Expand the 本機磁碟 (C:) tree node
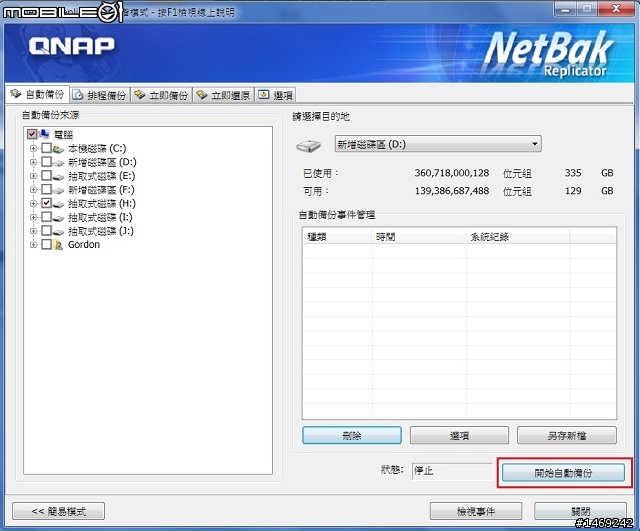Viewport: 640px width, 531px height. (x=33, y=148)
